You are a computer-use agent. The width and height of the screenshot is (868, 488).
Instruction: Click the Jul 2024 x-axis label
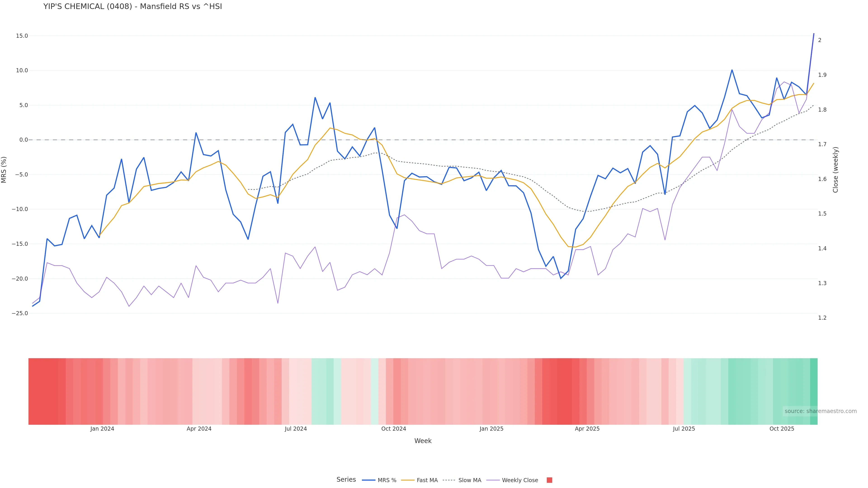tap(295, 429)
